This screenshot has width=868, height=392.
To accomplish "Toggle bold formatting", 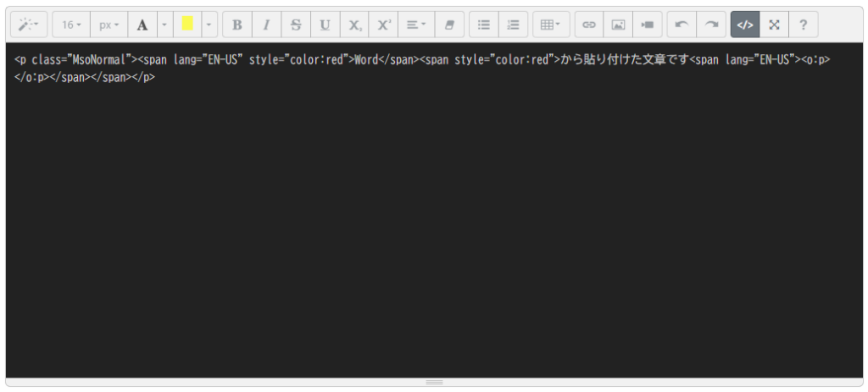I will [x=237, y=25].
